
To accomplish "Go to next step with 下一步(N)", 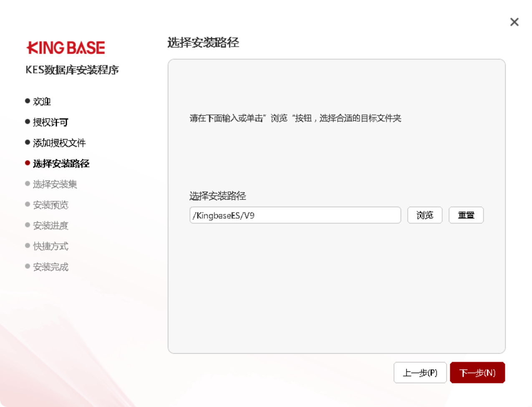I will point(477,372).
